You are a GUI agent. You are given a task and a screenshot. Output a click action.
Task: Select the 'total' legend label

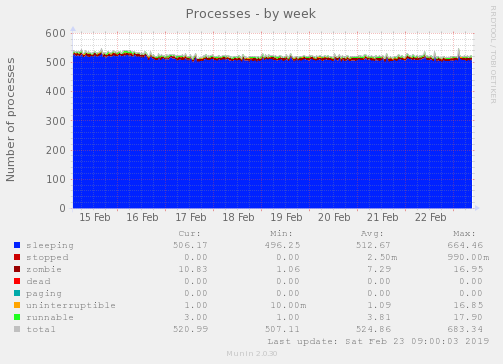point(41,329)
